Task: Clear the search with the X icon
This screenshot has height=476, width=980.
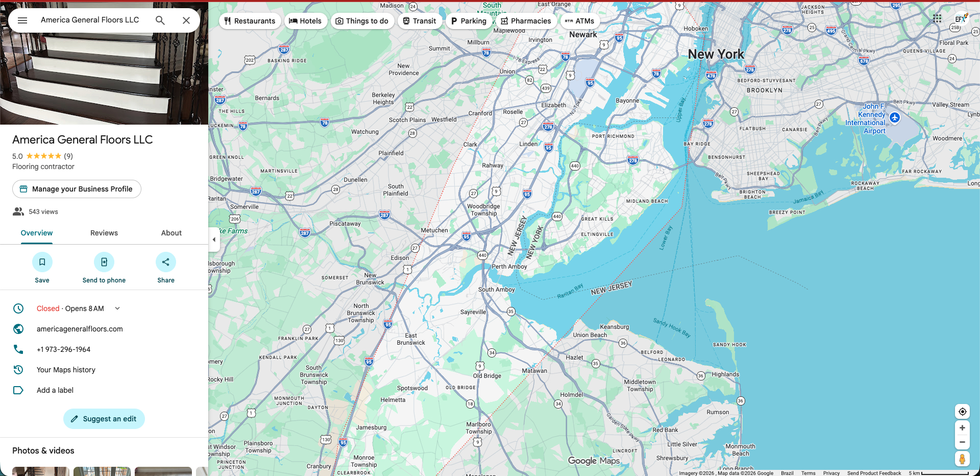Action: [186, 20]
